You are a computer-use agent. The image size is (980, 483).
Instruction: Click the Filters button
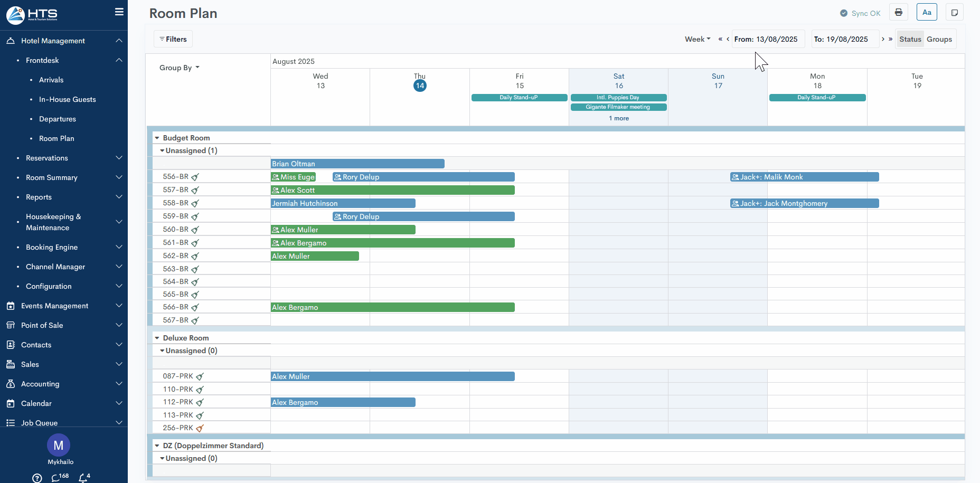click(173, 39)
